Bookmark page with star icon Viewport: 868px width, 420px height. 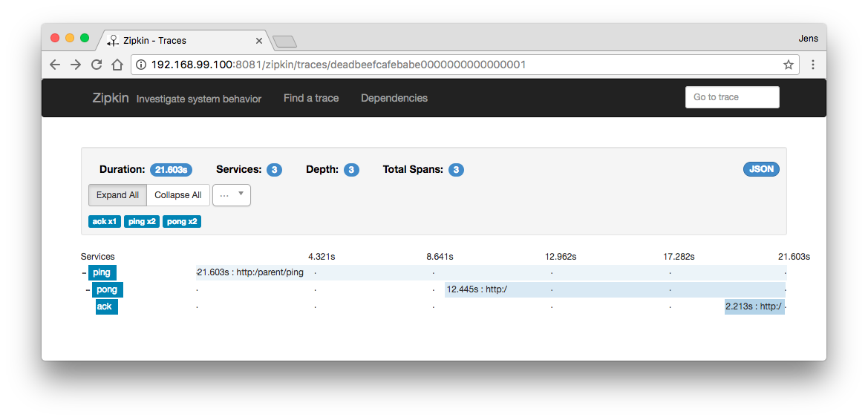[x=789, y=65]
